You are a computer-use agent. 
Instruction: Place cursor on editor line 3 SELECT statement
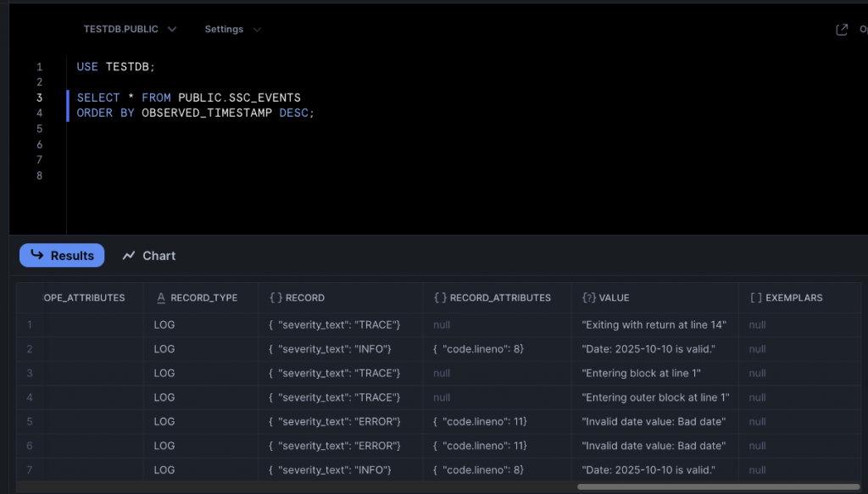188,97
